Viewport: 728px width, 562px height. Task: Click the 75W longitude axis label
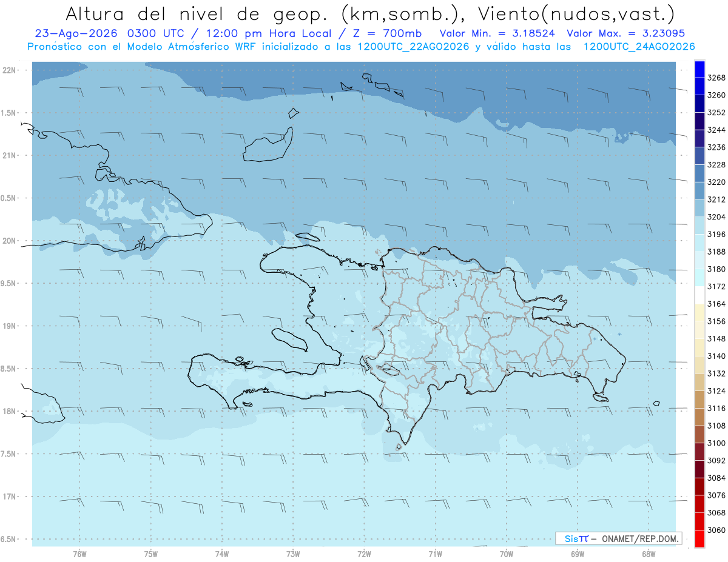tap(151, 554)
